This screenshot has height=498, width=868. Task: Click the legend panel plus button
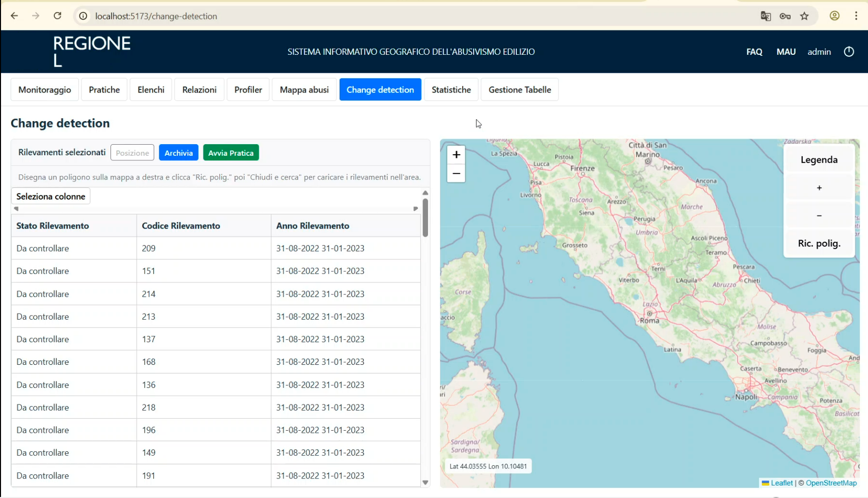tap(819, 188)
